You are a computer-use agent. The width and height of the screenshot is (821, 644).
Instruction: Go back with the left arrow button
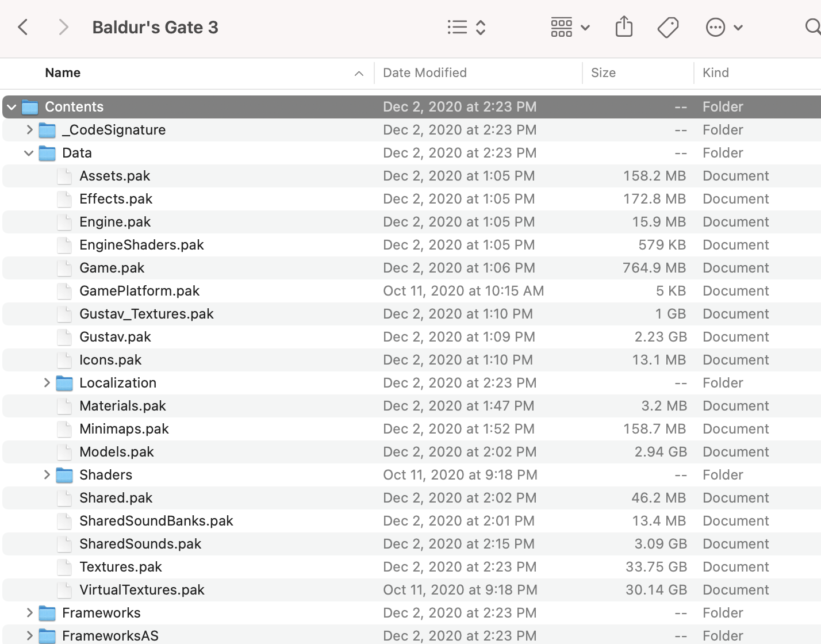pyautogui.click(x=23, y=27)
